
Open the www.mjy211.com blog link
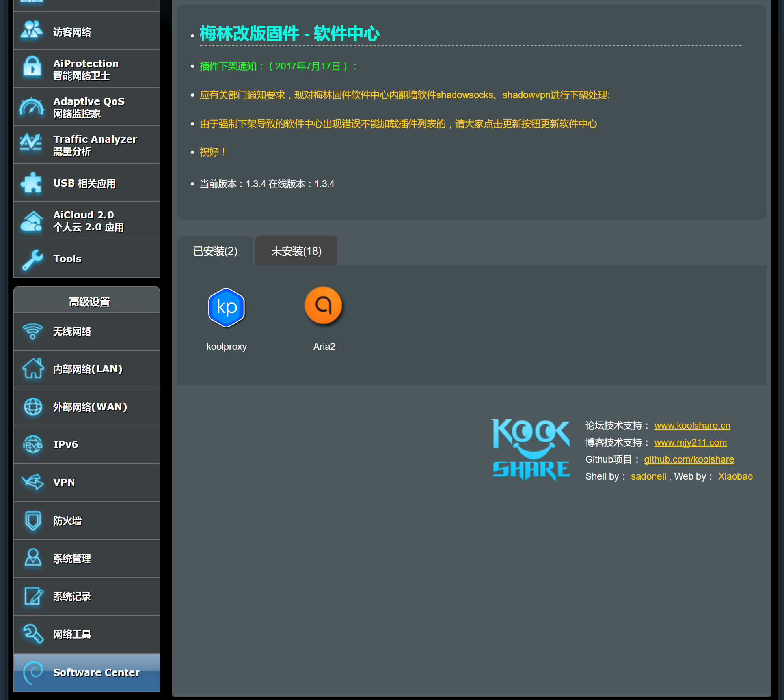690,442
